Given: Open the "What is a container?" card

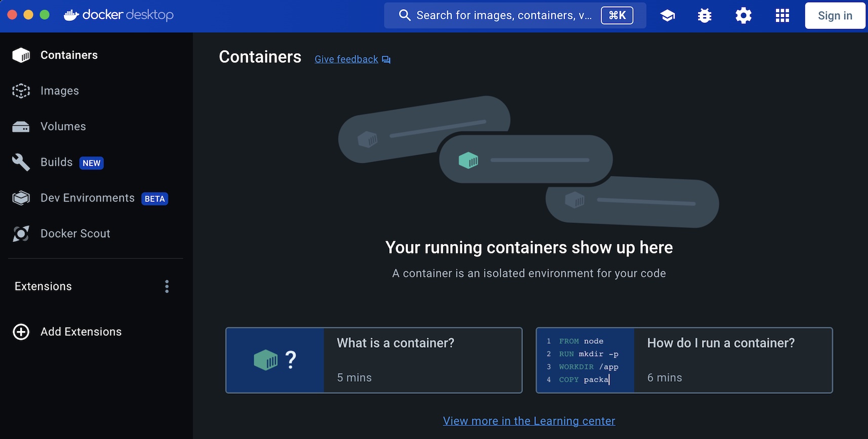Looking at the screenshot, I should coord(374,360).
